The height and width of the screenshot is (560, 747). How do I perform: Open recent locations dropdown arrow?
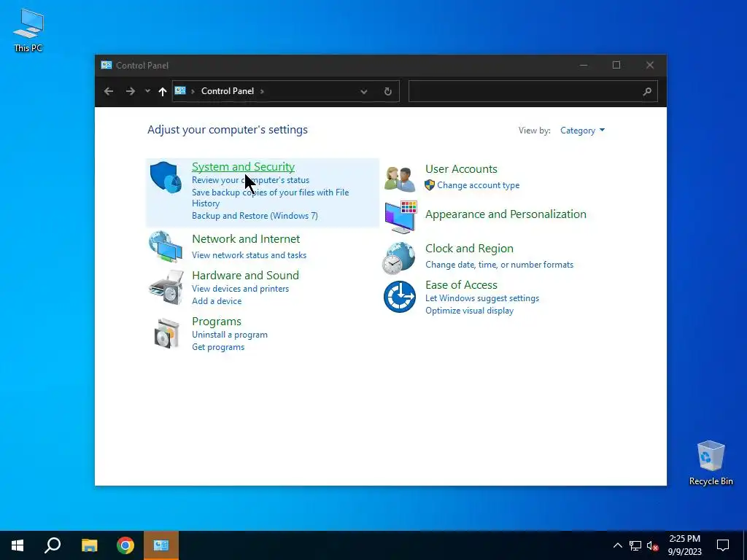point(147,91)
